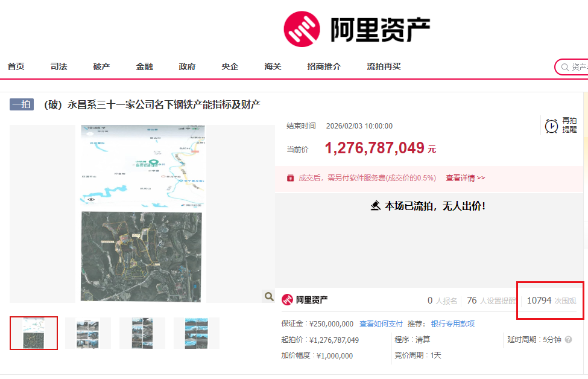Open the 首页 navigation item
Viewport: 588px width, 379px height.
click(x=16, y=66)
